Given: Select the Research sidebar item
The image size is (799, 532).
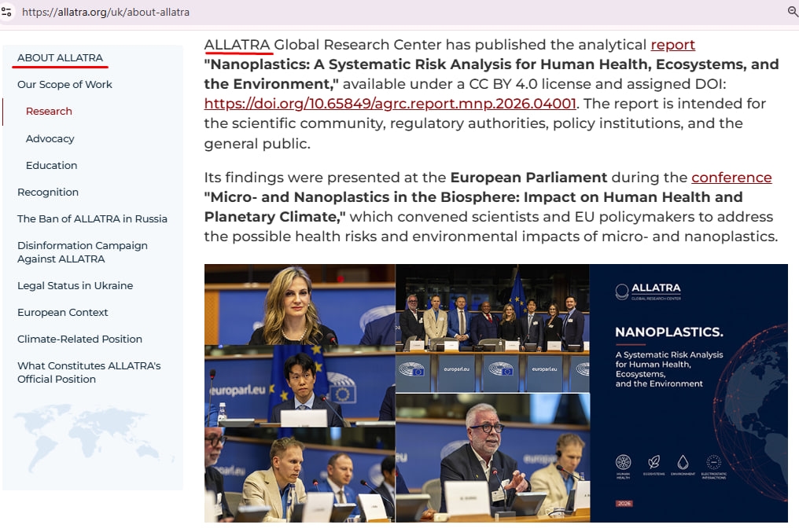Looking at the screenshot, I should (49, 111).
